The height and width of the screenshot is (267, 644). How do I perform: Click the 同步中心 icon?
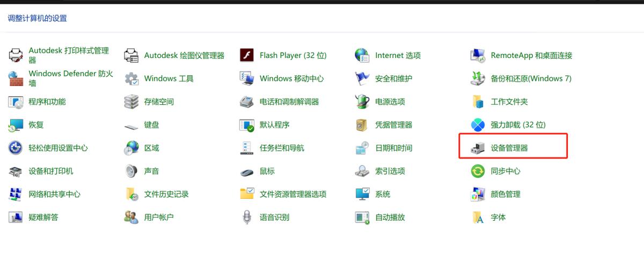(478, 171)
